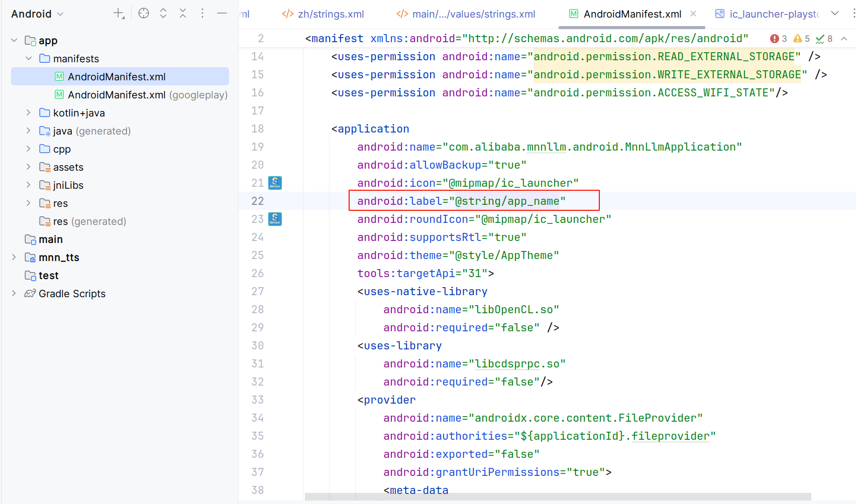Screen dimensions: 856x504
Task: Click the kotlin+java folder icon
Action: (45, 112)
